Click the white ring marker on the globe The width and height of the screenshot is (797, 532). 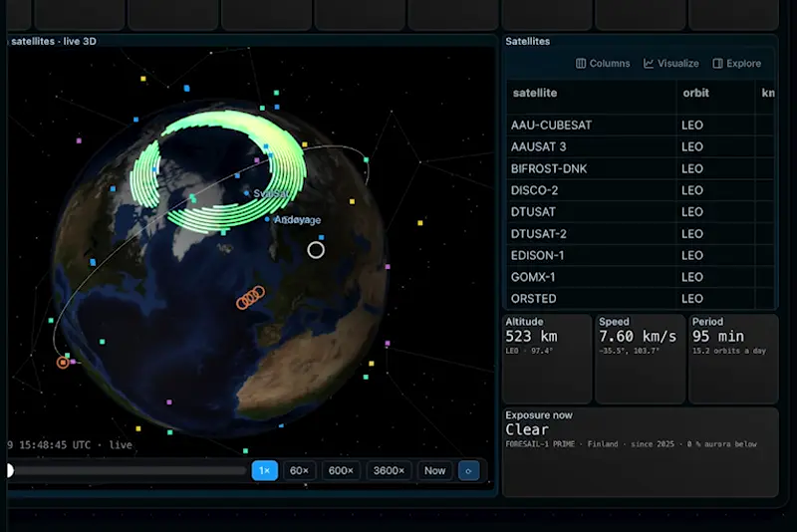point(316,250)
